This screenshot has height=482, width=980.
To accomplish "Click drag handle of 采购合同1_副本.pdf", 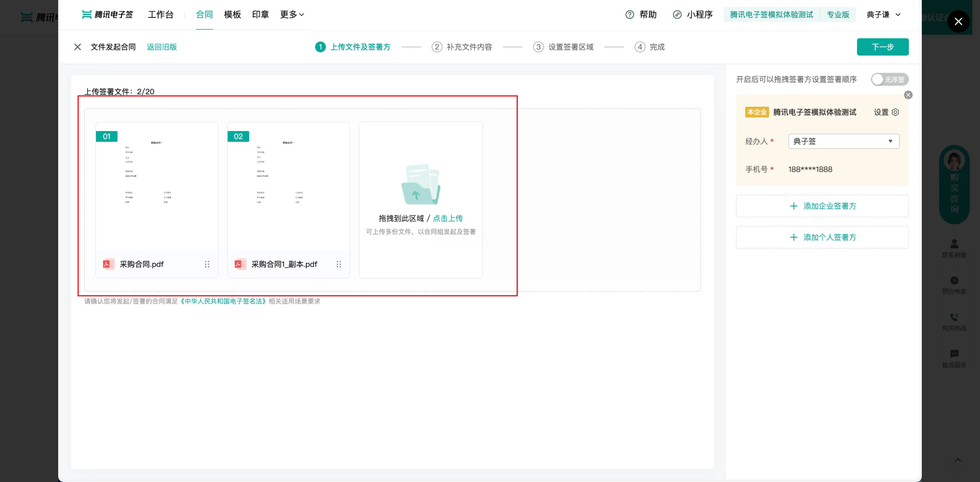I will [x=339, y=264].
